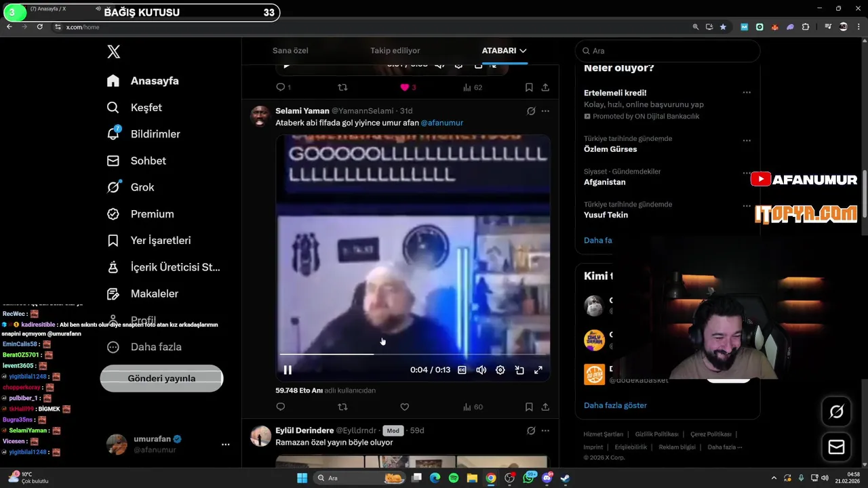
Task: Click Daha fazla göster link
Action: click(615, 405)
